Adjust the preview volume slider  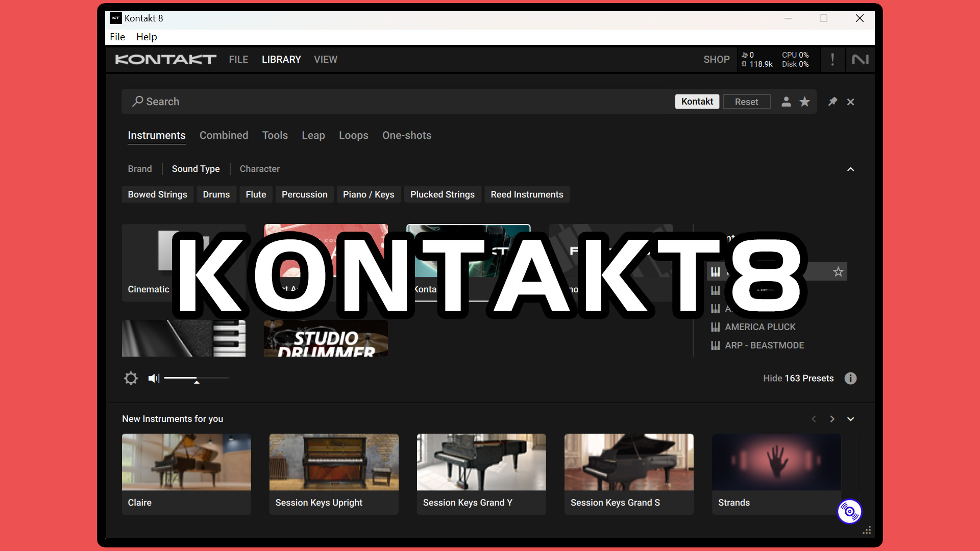tap(197, 378)
